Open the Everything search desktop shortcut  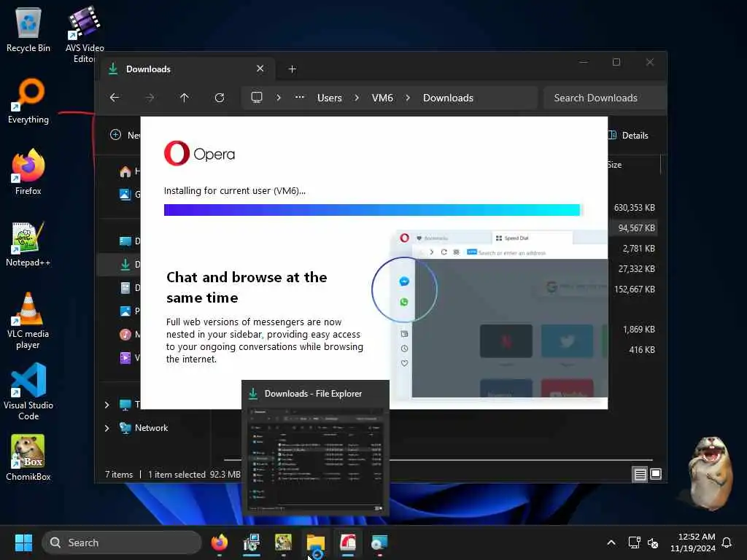[28, 101]
